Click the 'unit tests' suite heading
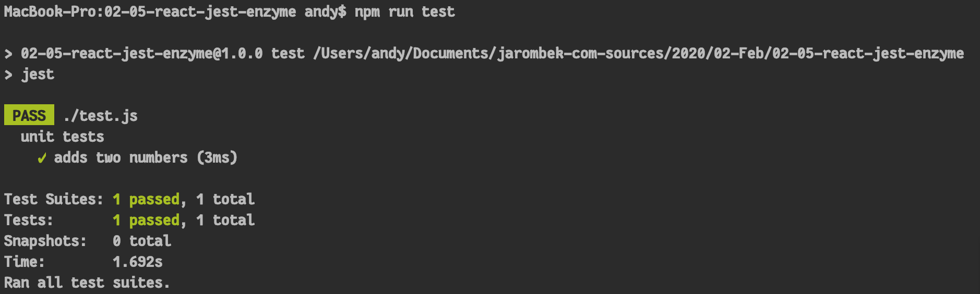The width and height of the screenshot is (980, 294). 63,137
